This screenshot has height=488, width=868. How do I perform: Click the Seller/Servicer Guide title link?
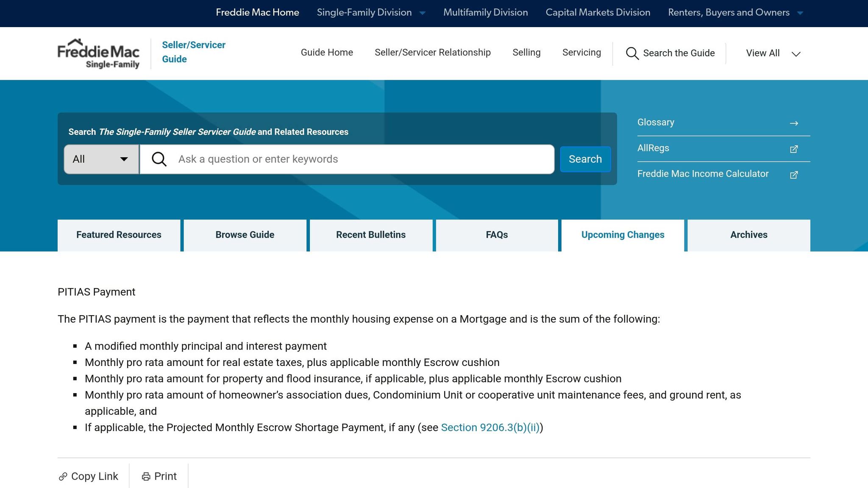193,52
